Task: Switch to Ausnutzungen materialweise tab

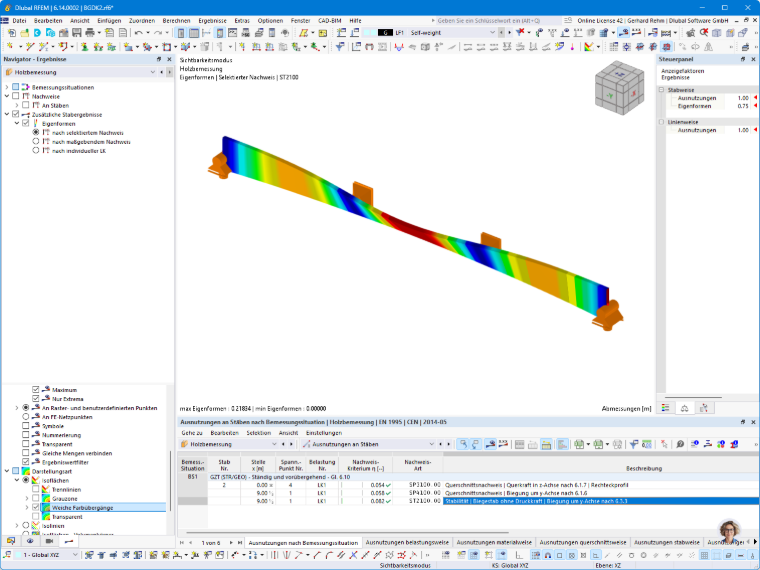Action: (x=494, y=542)
